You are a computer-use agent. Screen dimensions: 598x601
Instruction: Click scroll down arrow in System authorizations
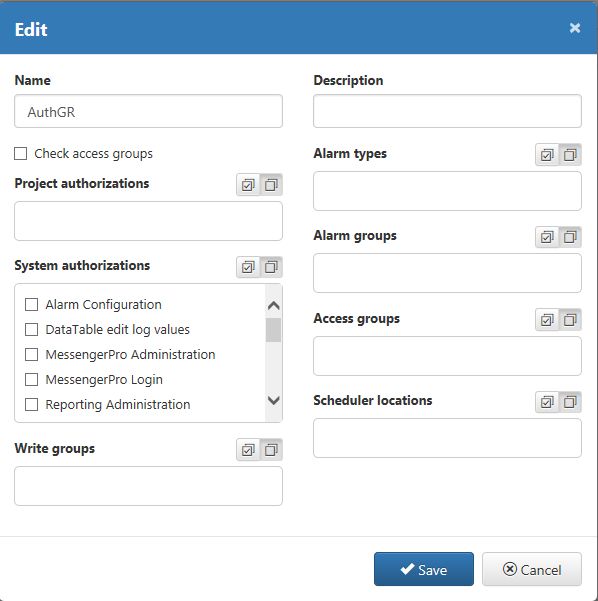(274, 400)
